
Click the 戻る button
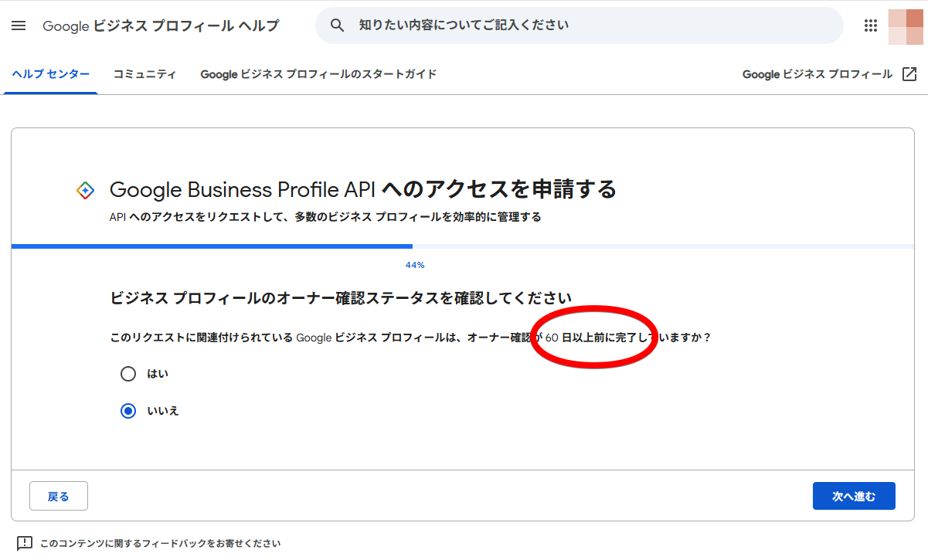(x=59, y=496)
